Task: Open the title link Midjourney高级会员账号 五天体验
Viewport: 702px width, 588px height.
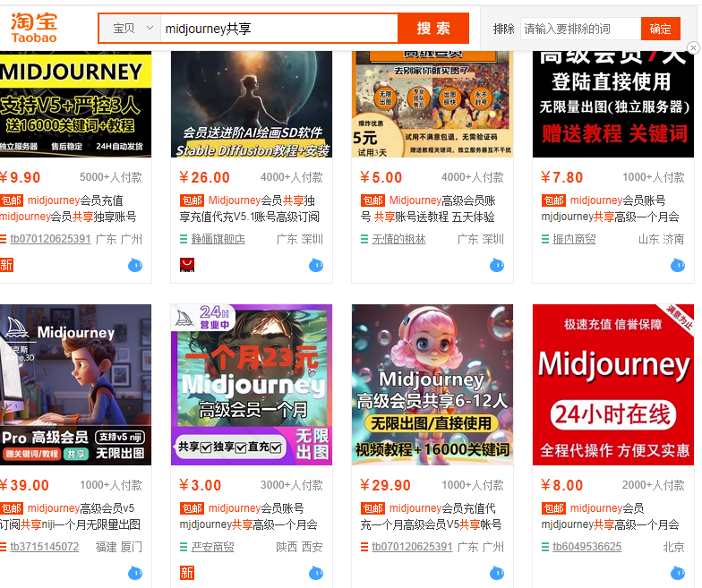Action: click(x=428, y=209)
